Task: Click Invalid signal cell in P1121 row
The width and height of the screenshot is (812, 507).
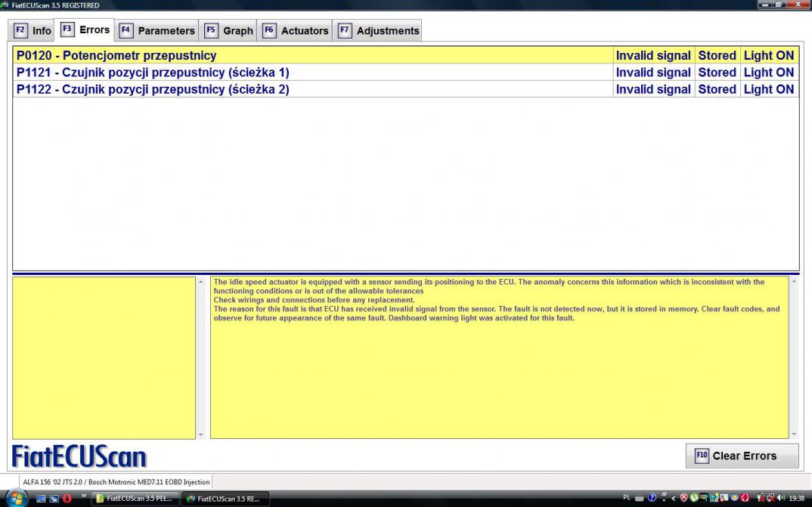Action: click(x=653, y=73)
